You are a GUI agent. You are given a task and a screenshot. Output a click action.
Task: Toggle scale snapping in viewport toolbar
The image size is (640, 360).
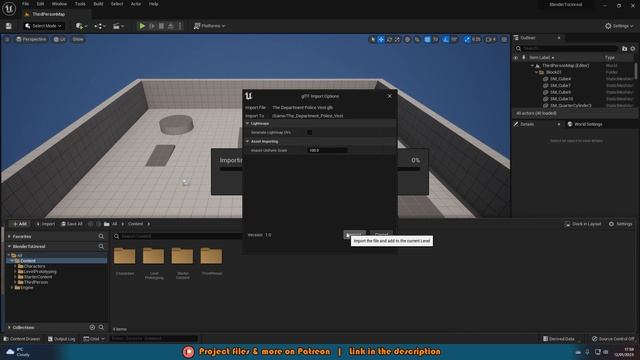tap(467, 39)
